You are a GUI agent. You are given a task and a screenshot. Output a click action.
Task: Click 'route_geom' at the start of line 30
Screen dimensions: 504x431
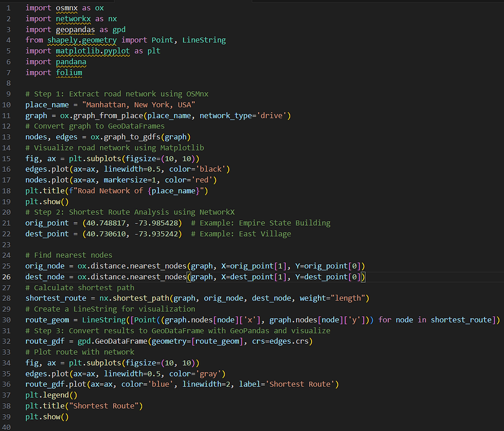click(47, 320)
